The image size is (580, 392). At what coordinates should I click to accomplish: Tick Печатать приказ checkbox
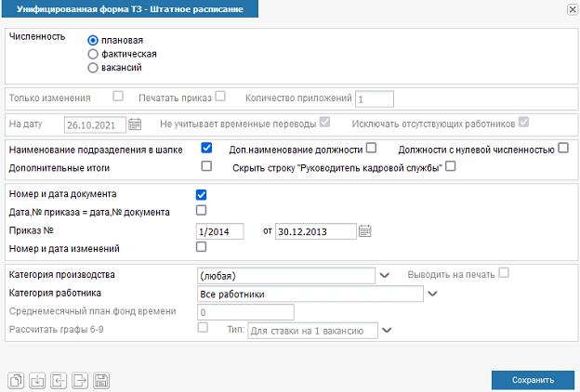click(220, 97)
